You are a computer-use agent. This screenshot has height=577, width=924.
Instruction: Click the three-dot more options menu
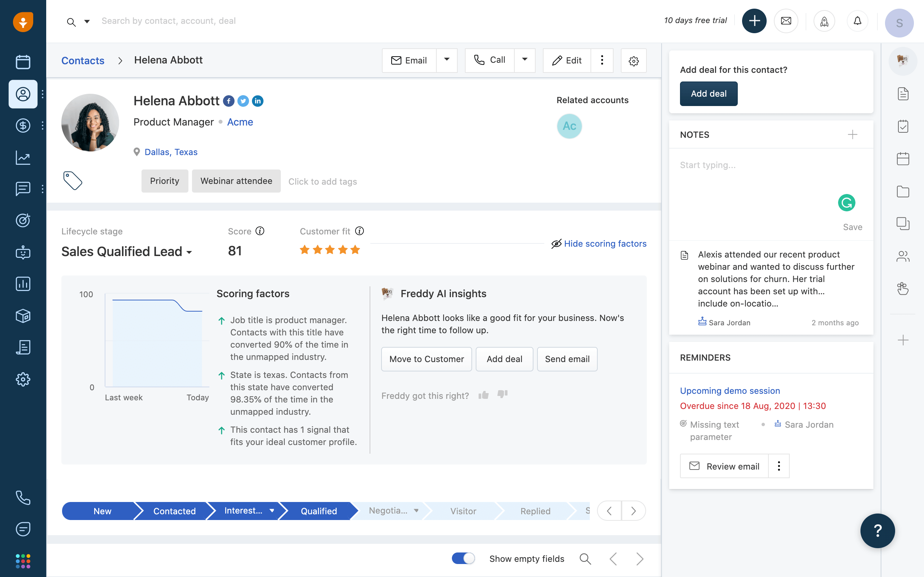pyautogui.click(x=601, y=61)
